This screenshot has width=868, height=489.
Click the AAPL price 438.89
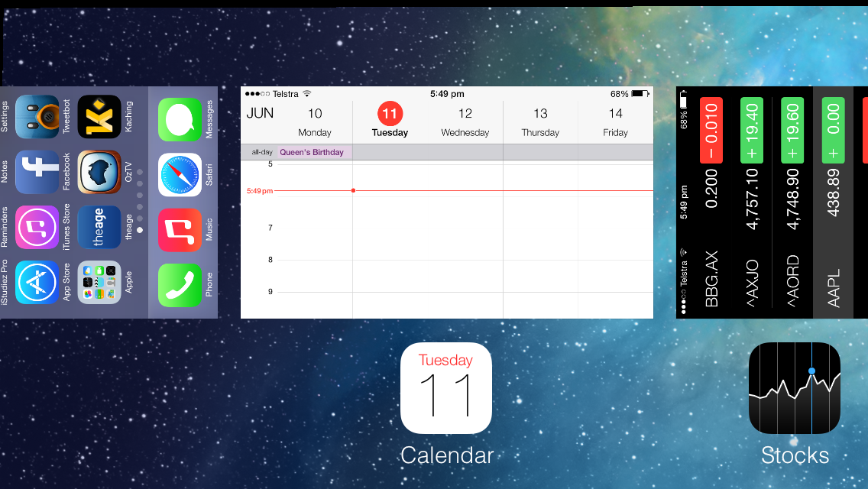[833, 193]
